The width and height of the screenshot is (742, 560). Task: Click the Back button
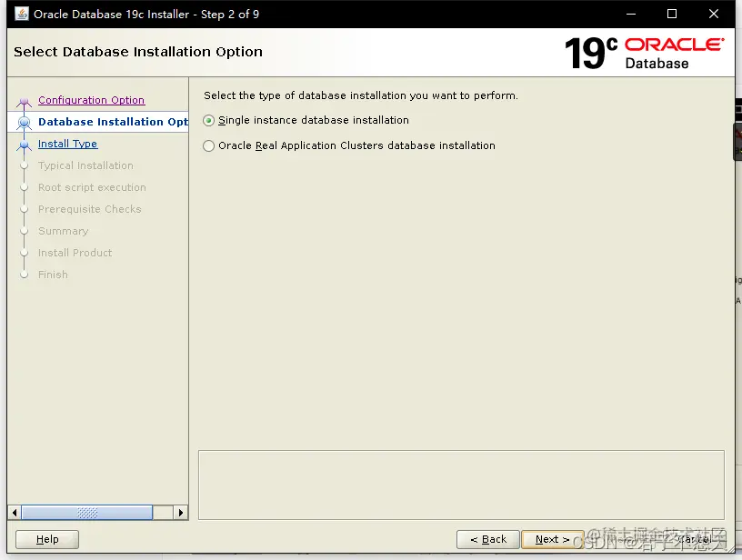coord(488,539)
